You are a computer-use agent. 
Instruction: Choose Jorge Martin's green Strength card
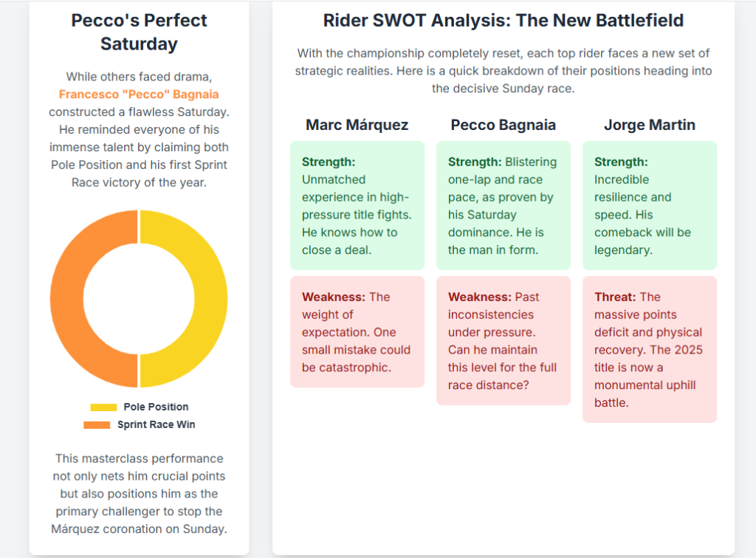[x=650, y=205]
